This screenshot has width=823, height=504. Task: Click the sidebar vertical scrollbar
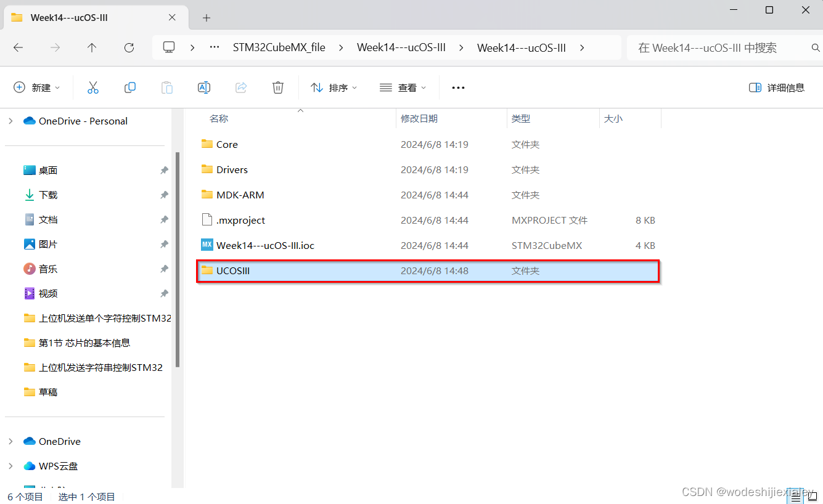pyautogui.click(x=178, y=259)
